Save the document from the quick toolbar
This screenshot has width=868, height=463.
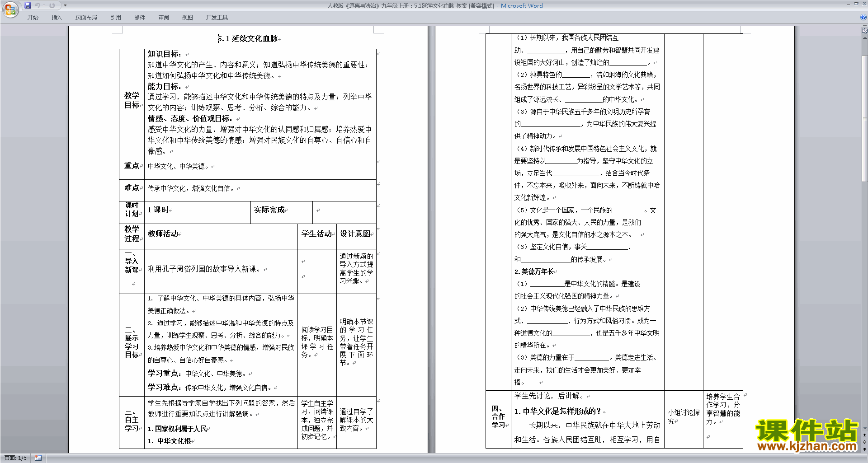pyautogui.click(x=28, y=5)
